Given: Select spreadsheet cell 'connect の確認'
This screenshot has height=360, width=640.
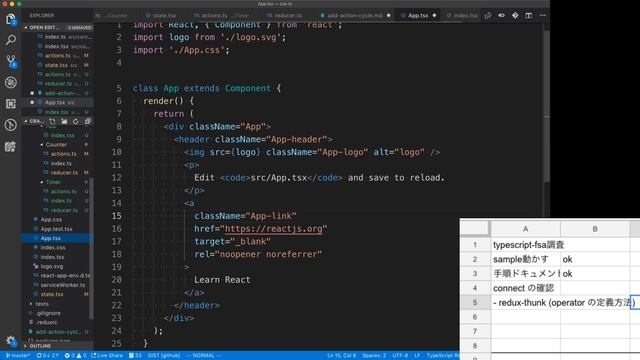Looking at the screenshot, I should coord(526,288).
